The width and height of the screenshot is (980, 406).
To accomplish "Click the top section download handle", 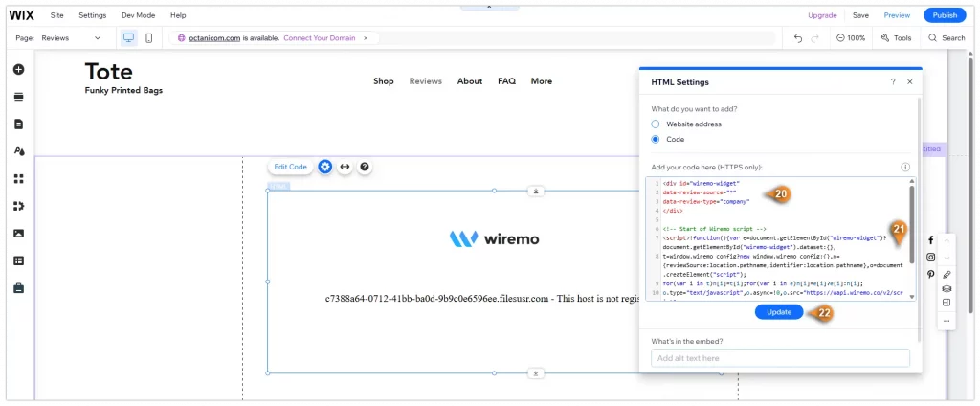I will click(536, 191).
